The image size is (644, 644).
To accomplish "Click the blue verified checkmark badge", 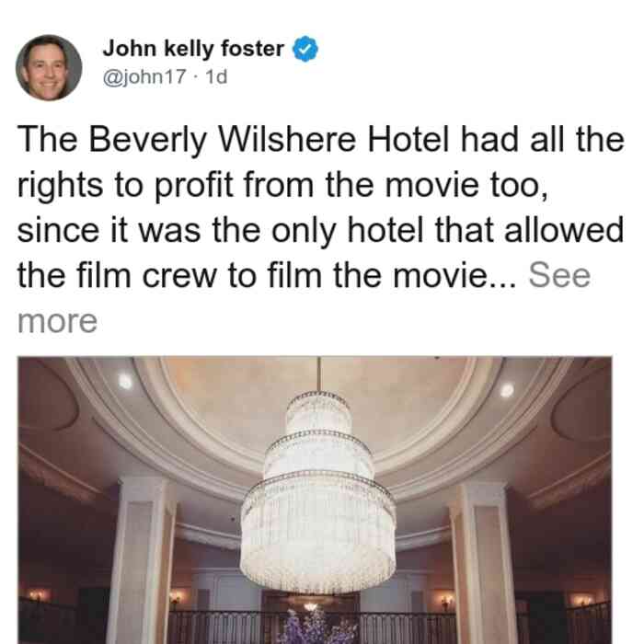I will (x=305, y=49).
